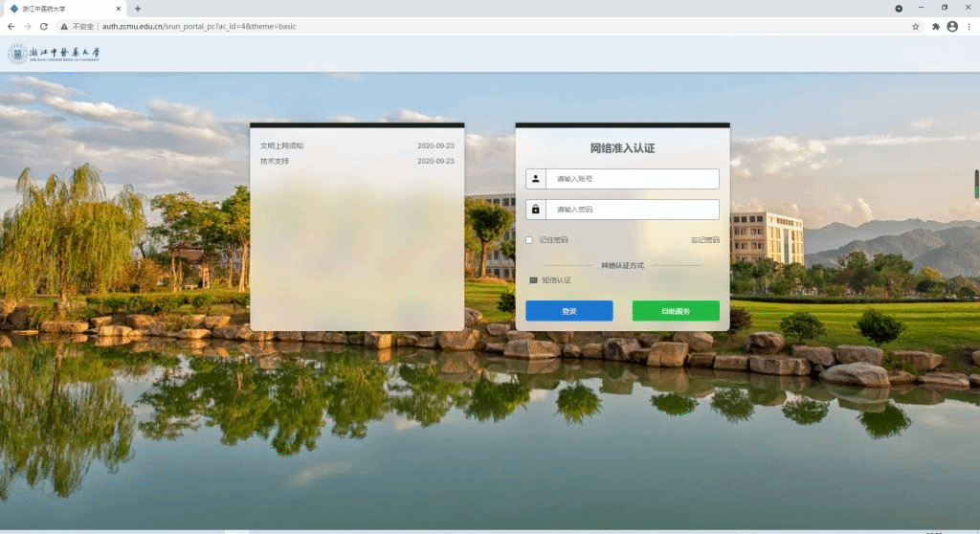Click the user icon beside account field

pyautogui.click(x=535, y=179)
